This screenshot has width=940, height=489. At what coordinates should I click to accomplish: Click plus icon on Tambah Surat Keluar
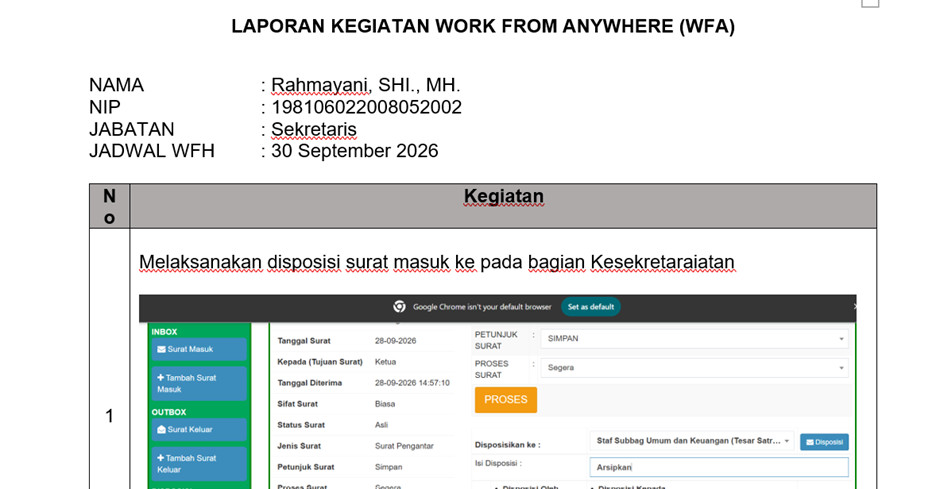point(160,458)
